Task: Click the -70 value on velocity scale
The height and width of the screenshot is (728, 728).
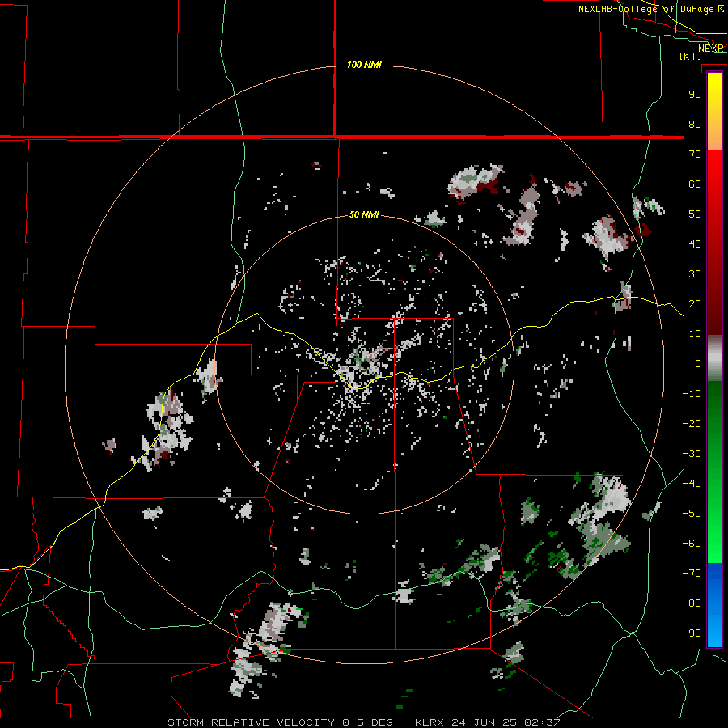Action: coord(692,573)
